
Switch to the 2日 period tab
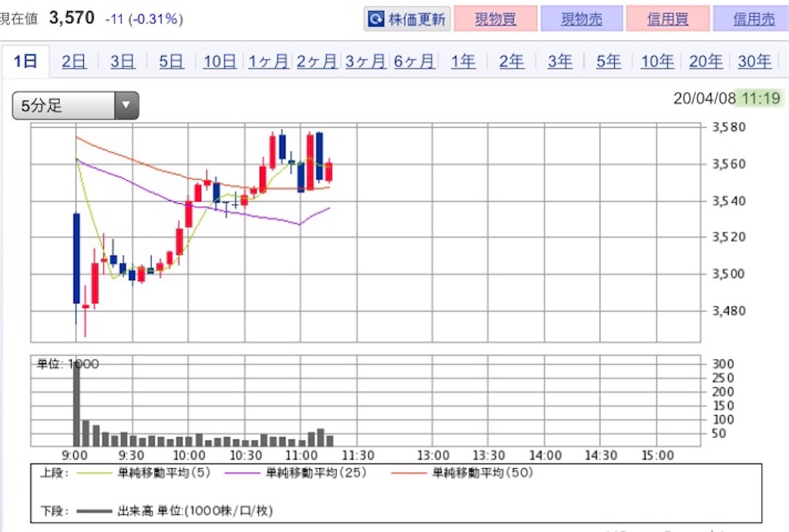(73, 62)
